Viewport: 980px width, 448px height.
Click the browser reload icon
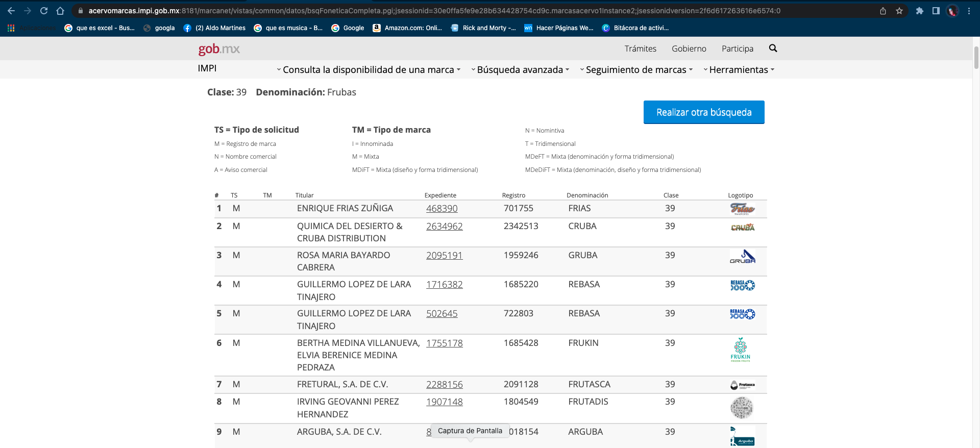pyautogui.click(x=44, y=11)
